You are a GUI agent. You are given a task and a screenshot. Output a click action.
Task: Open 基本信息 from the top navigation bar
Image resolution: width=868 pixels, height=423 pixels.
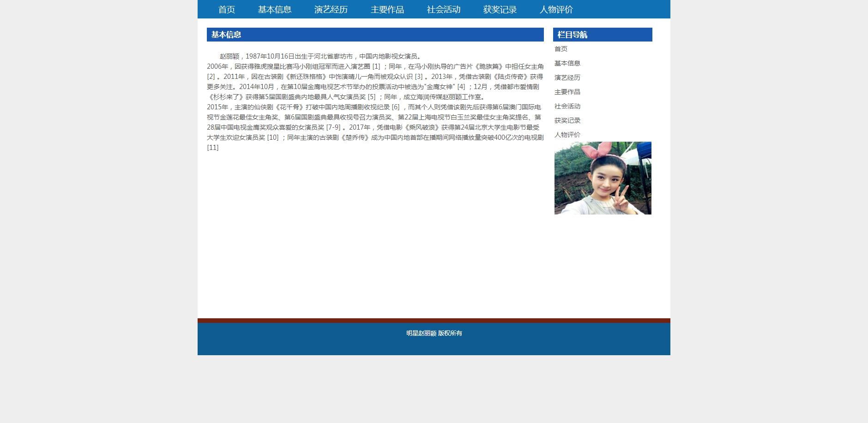(x=274, y=10)
